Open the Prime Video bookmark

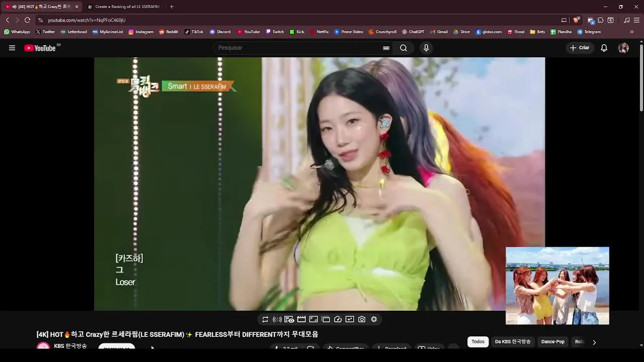coord(349,32)
